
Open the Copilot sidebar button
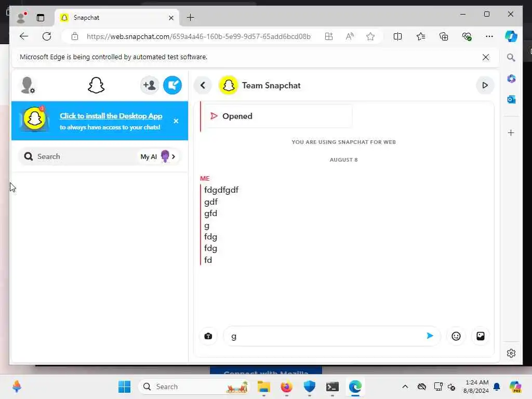click(x=511, y=36)
